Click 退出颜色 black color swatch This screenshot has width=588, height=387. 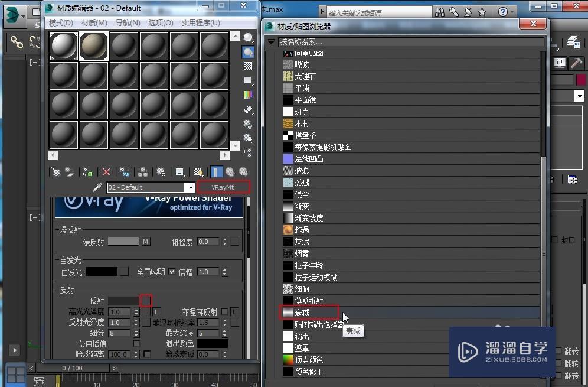(x=213, y=343)
